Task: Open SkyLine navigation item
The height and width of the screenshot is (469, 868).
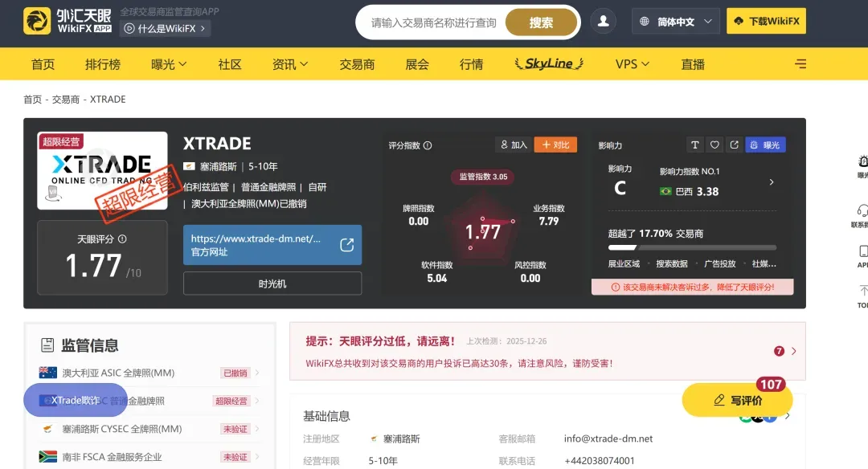Action: click(549, 63)
